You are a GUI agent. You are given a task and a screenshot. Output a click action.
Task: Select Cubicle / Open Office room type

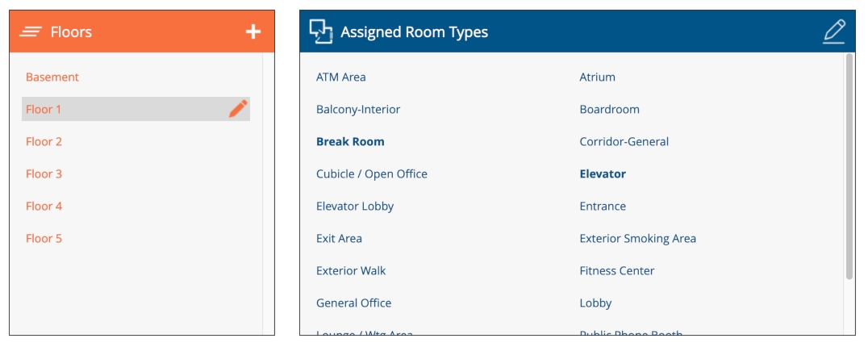pyautogui.click(x=372, y=174)
